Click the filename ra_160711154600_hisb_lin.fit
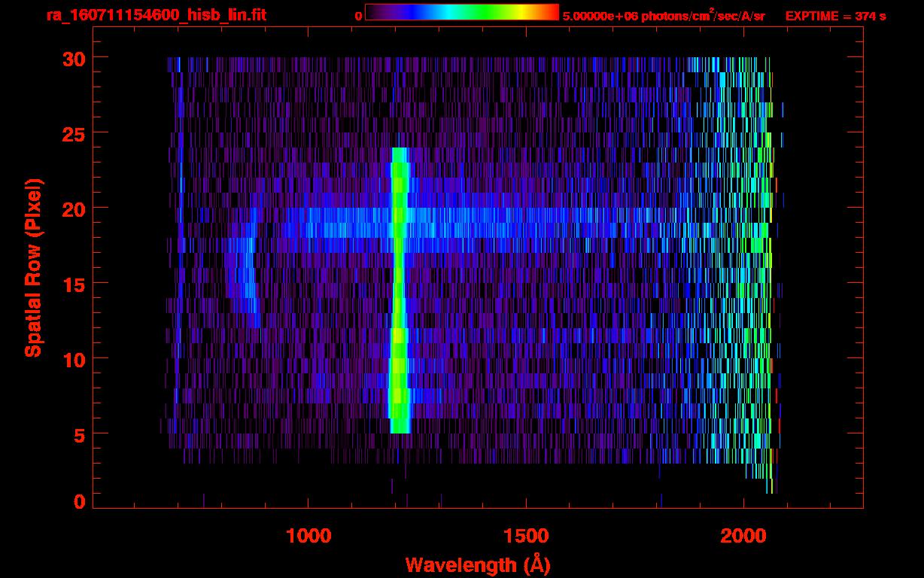924x578 pixels. (156, 15)
